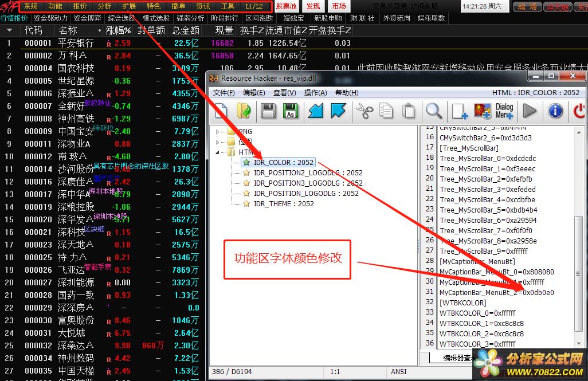Viewport: 588px width, 381px height.
Task: Click the Import resource down-left arrow icon
Action: point(316,111)
